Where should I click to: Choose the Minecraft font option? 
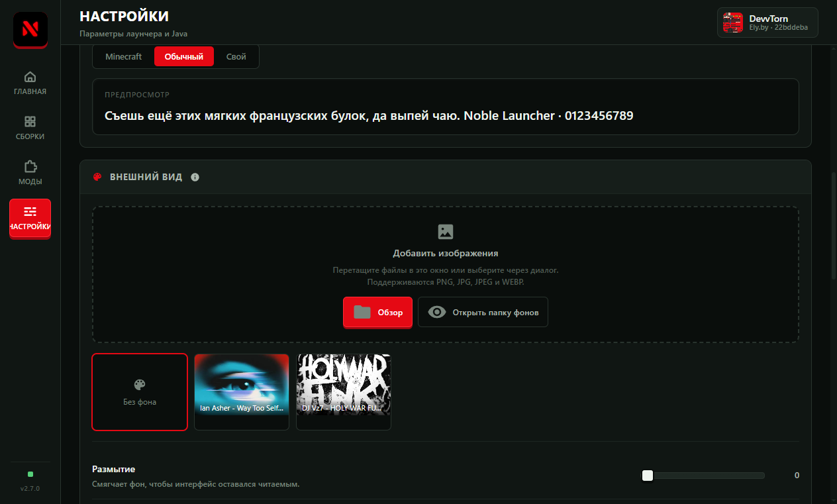(x=124, y=56)
